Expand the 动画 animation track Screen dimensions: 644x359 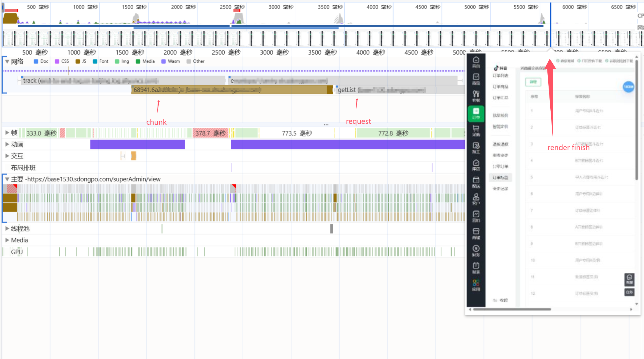coord(7,144)
